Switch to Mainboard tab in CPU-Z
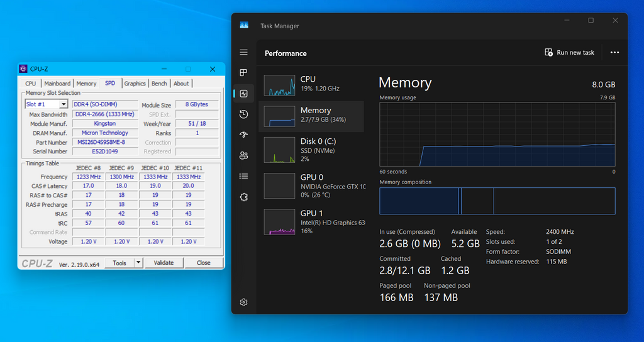This screenshot has width=644, height=342. 57,84
